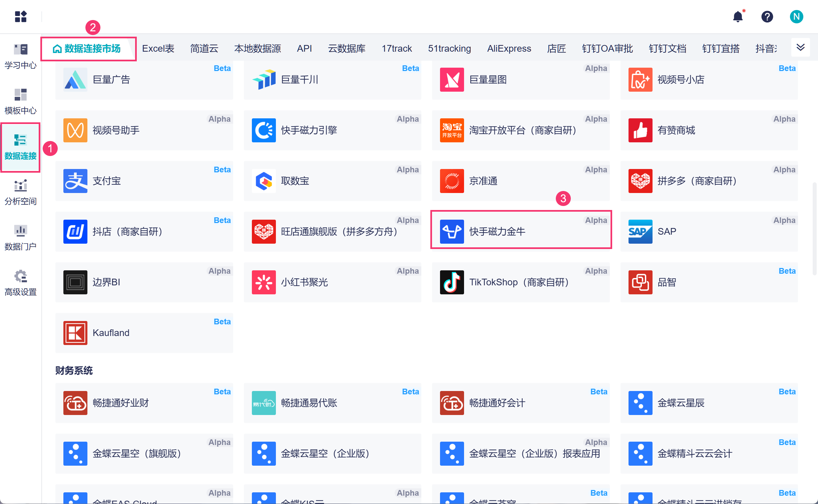Viewport: 818px width, 504px height.
Task: Switch to the AliExpress tab
Action: coord(509,49)
